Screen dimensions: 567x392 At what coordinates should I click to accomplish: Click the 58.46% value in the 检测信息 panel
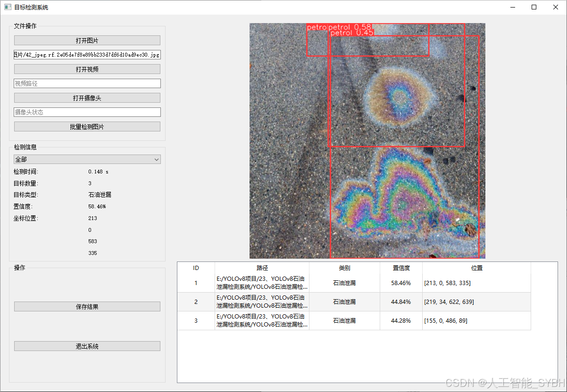point(97,207)
